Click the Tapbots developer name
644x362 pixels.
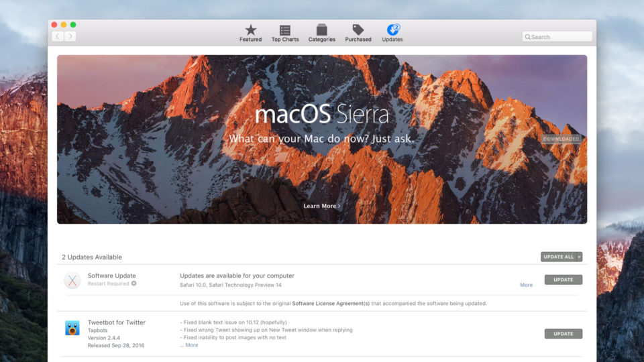(97, 330)
